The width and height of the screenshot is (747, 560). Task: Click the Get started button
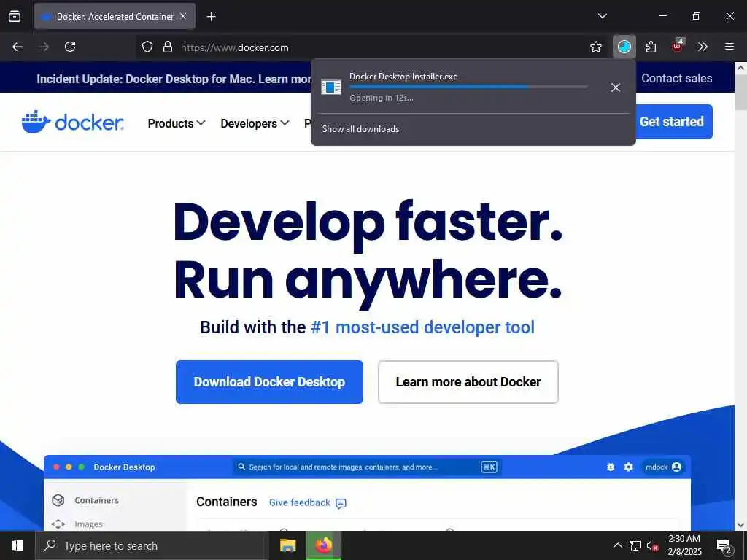(x=673, y=122)
